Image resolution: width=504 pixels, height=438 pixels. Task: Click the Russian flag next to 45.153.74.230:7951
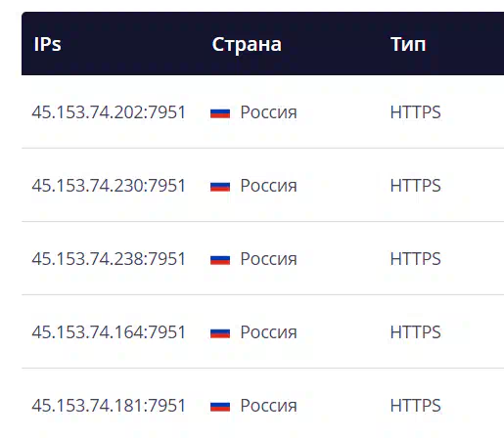coord(220,187)
